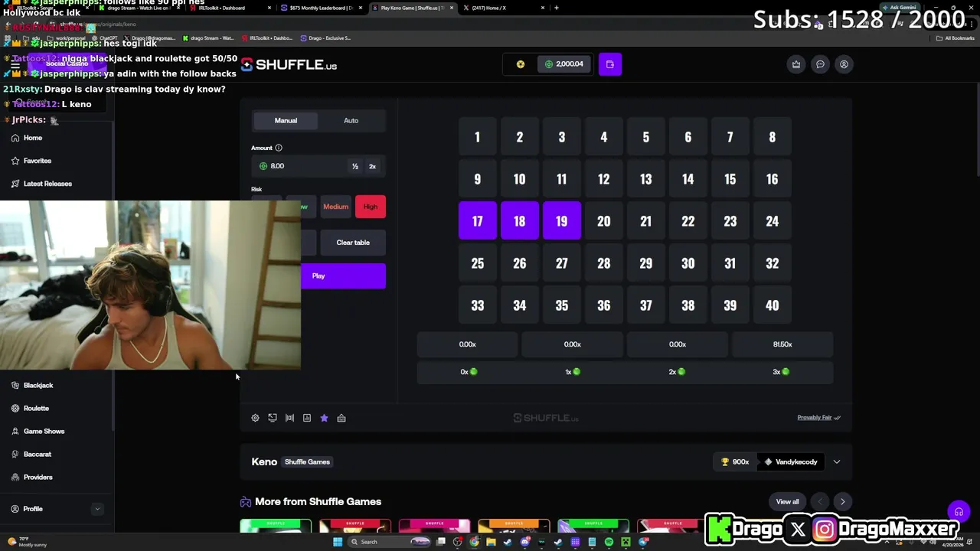Screen dimensions: 980x551
Task: Click the Shuffle.us logo
Action: pos(289,65)
